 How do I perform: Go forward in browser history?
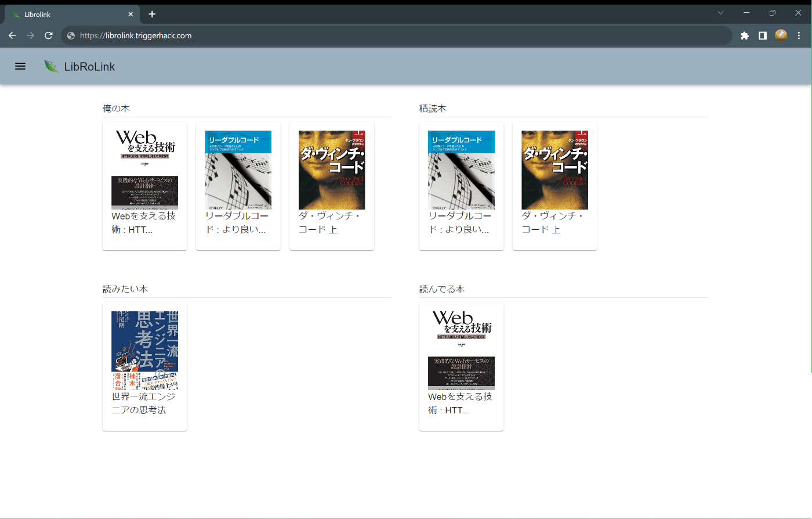click(30, 35)
